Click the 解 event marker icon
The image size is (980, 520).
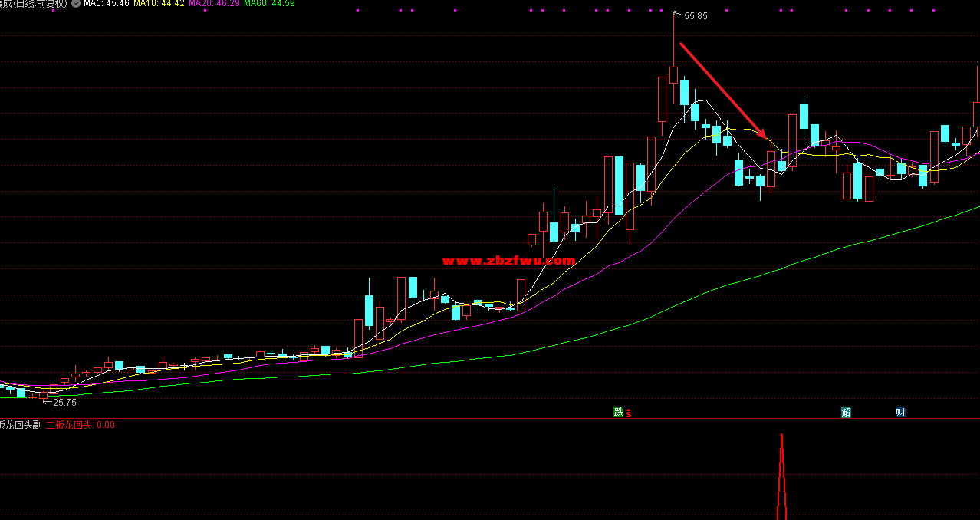tap(846, 413)
